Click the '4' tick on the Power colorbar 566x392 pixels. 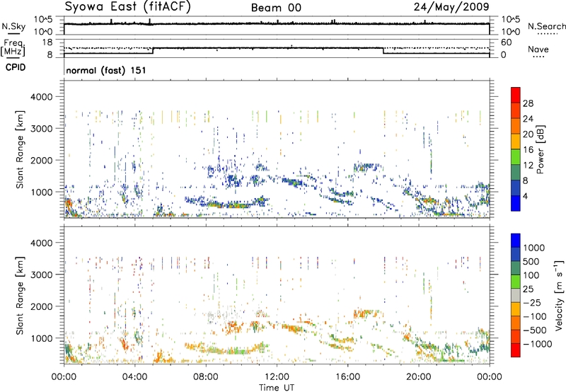525,196
